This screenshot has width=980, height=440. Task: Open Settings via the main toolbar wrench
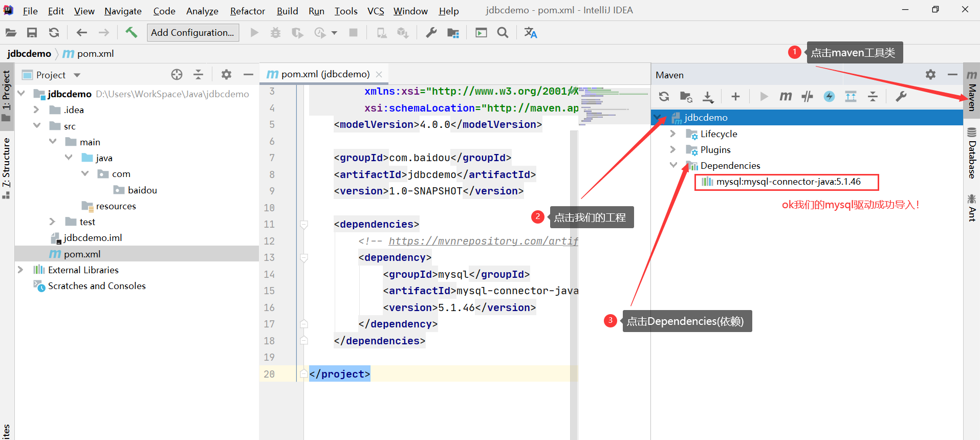click(x=431, y=33)
